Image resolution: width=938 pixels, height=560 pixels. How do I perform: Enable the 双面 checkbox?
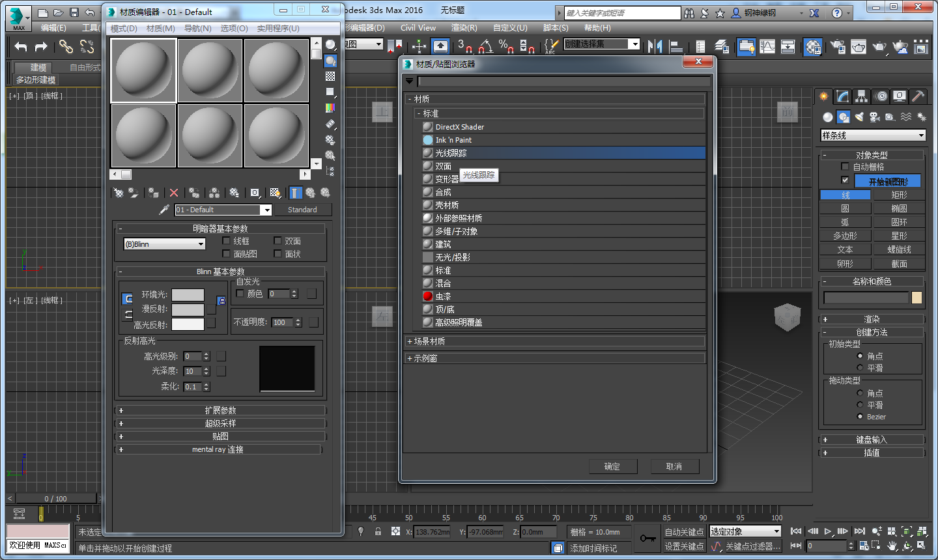click(277, 241)
